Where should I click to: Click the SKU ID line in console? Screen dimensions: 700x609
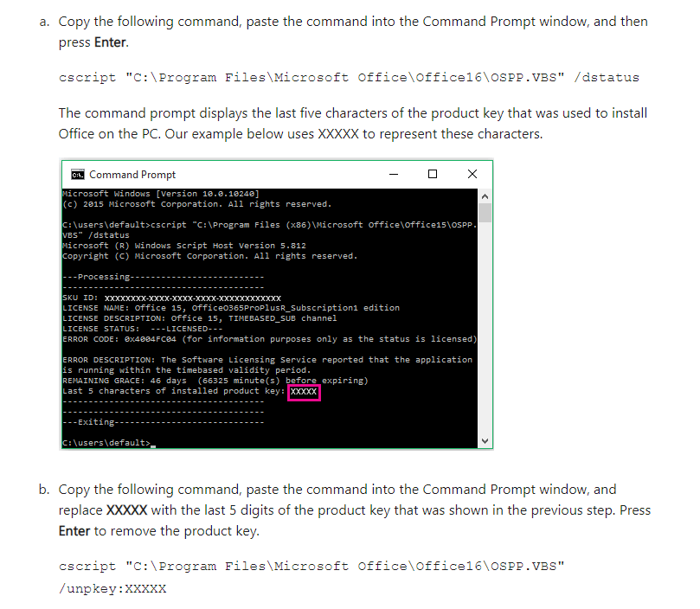[171, 298]
